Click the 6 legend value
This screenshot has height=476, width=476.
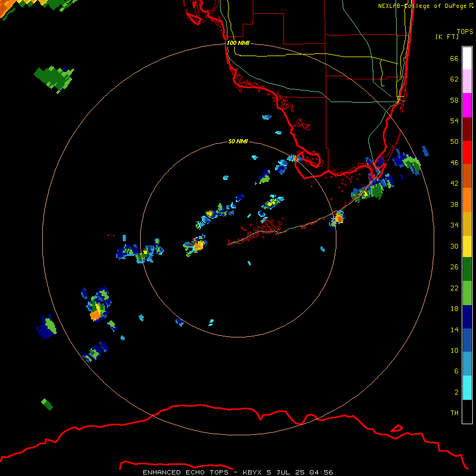(456, 371)
